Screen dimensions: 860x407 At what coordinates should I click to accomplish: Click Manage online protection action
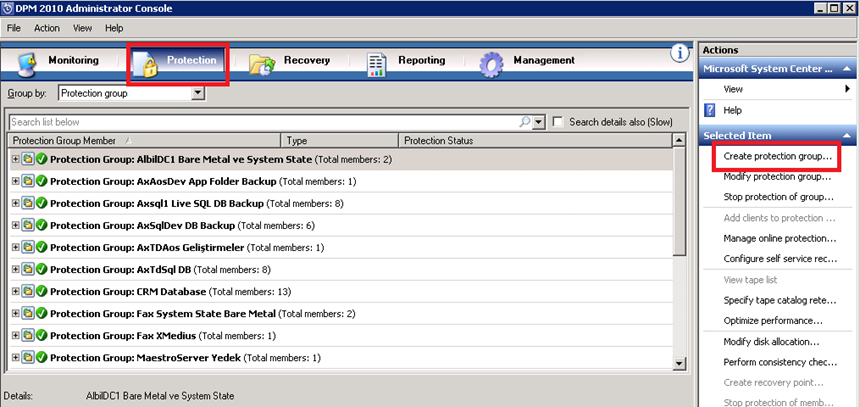click(779, 239)
